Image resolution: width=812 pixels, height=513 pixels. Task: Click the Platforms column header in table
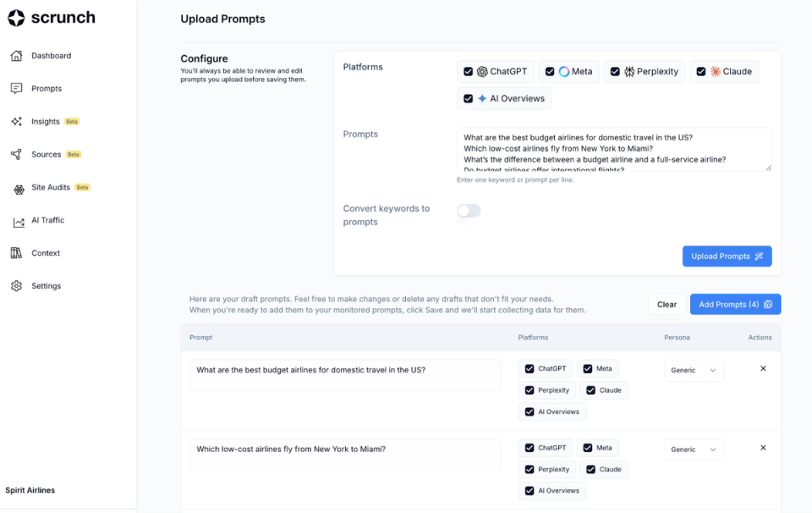click(533, 337)
